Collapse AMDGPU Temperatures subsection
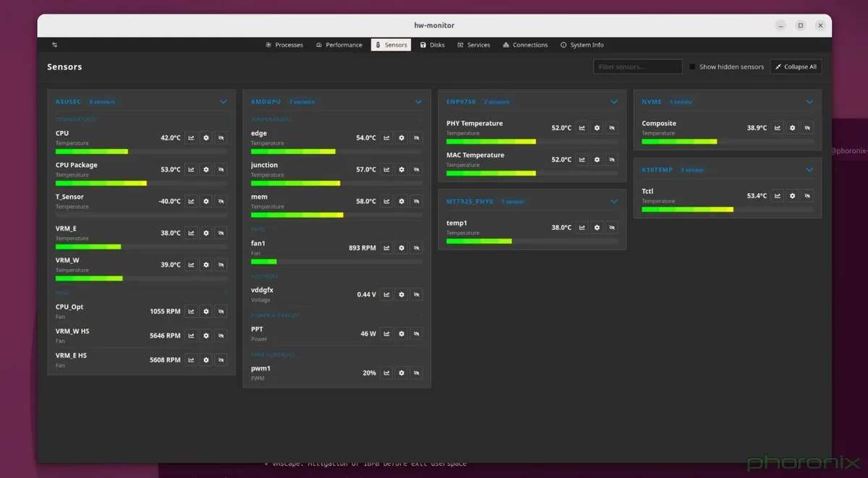This screenshot has width=868, height=478. pyautogui.click(x=421, y=119)
